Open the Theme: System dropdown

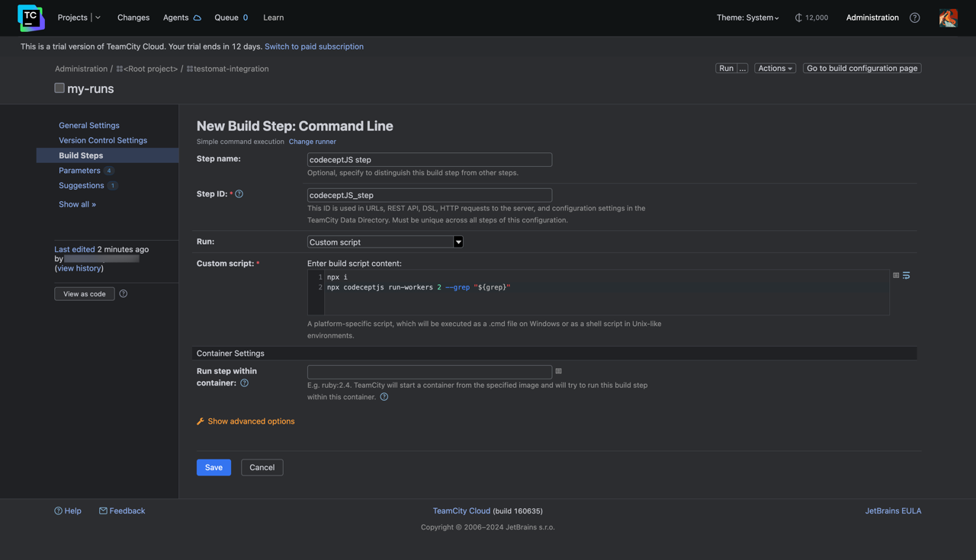[747, 18]
